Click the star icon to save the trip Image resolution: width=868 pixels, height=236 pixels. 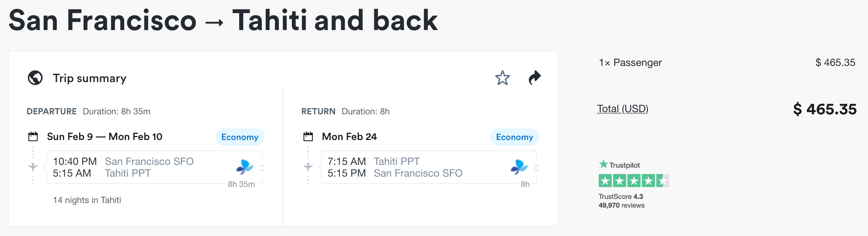point(502,78)
